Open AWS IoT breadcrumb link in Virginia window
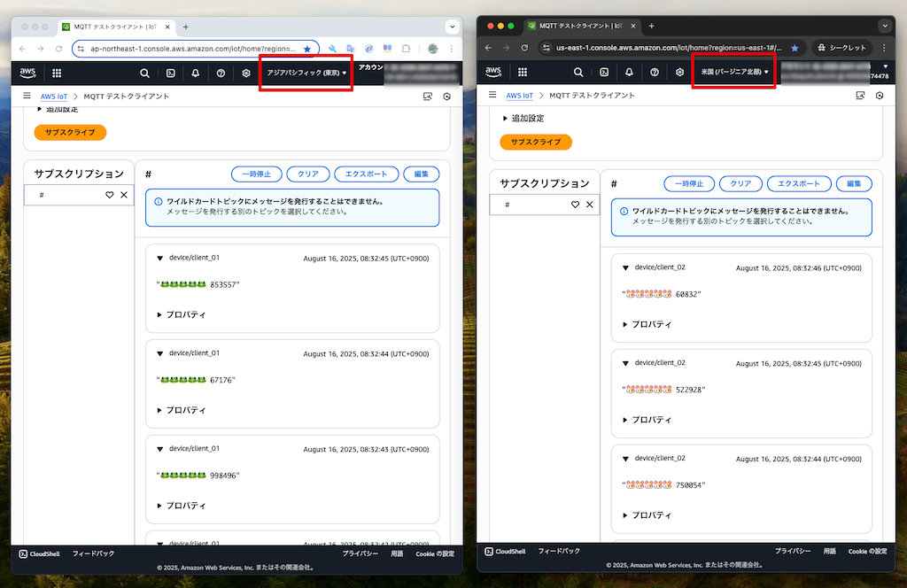This screenshot has width=907, height=588. tap(519, 96)
